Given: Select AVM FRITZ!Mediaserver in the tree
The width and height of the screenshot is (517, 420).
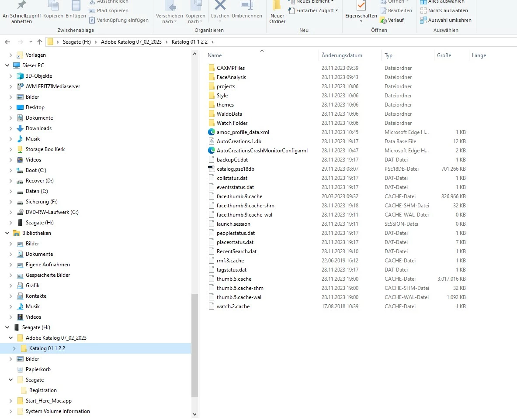Looking at the screenshot, I should [x=53, y=86].
